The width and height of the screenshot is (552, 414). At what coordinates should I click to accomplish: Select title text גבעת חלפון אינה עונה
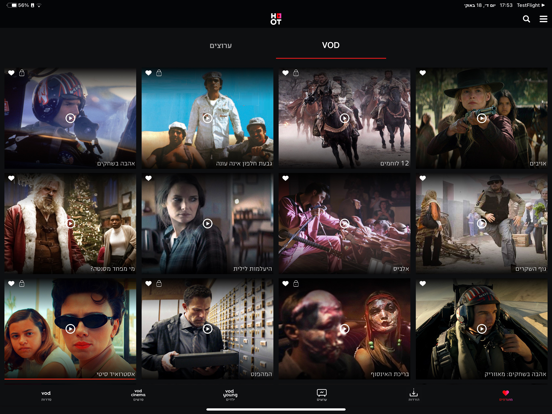(x=244, y=164)
